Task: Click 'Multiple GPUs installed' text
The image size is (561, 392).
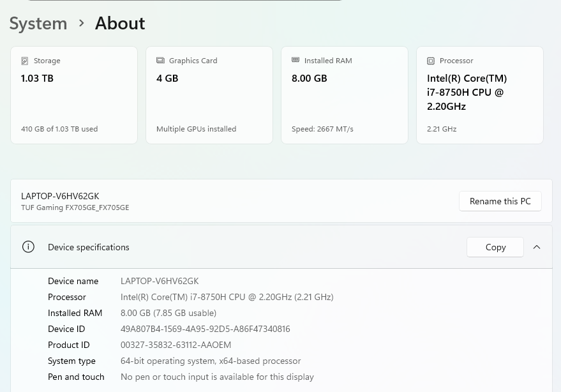Action: (196, 129)
